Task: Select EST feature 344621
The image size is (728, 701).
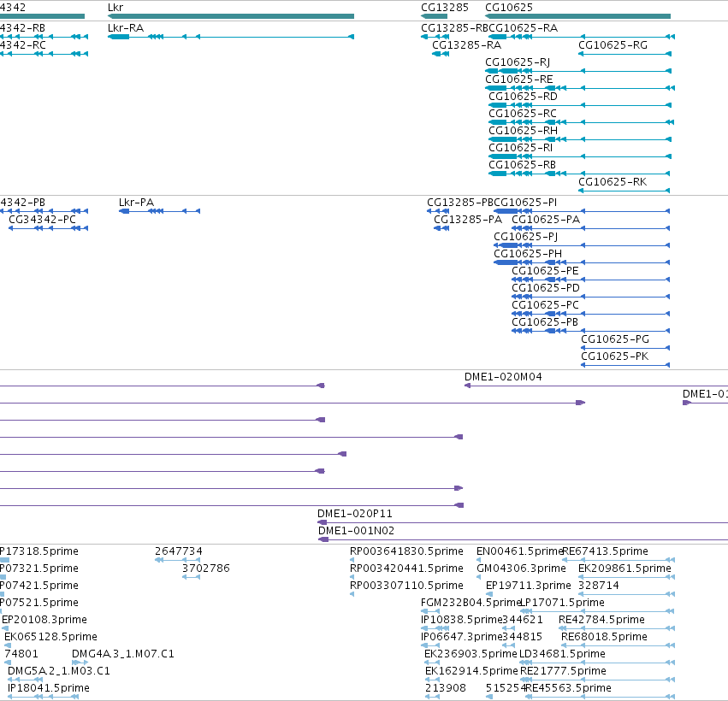Action: [x=509, y=628]
